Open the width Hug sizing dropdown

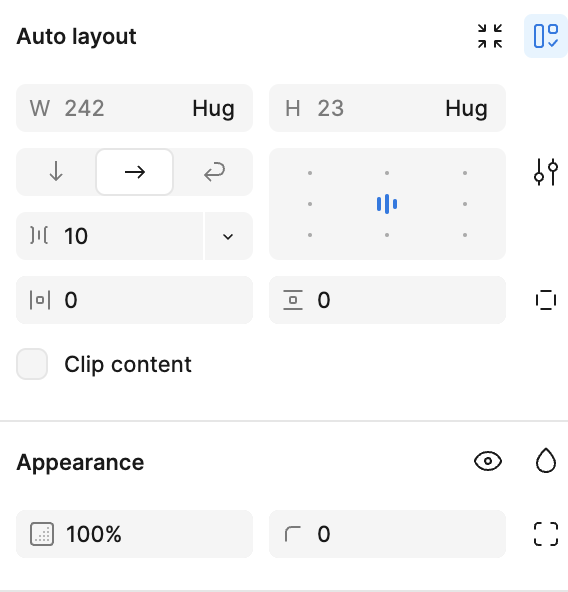tap(213, 108)
